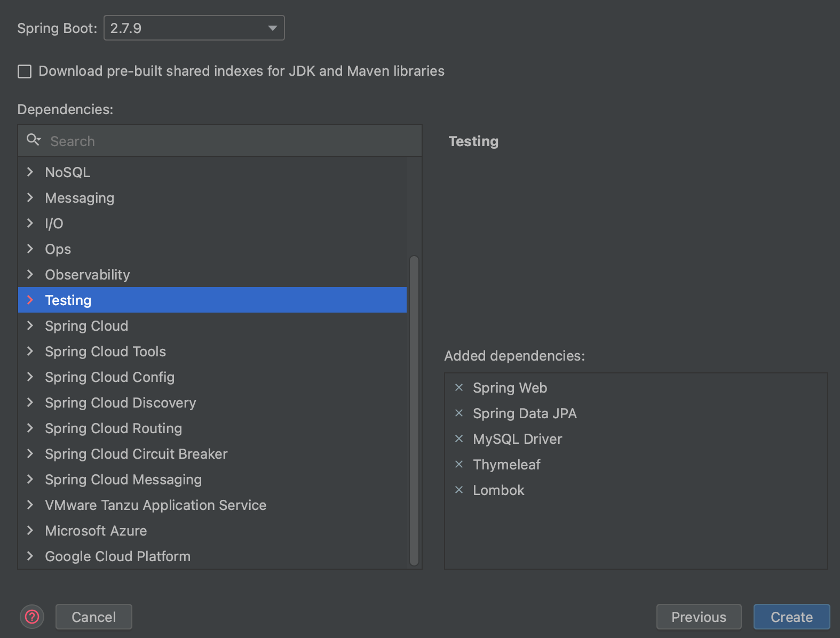Open the Spring Boot version dropdown

pos(194,28)
